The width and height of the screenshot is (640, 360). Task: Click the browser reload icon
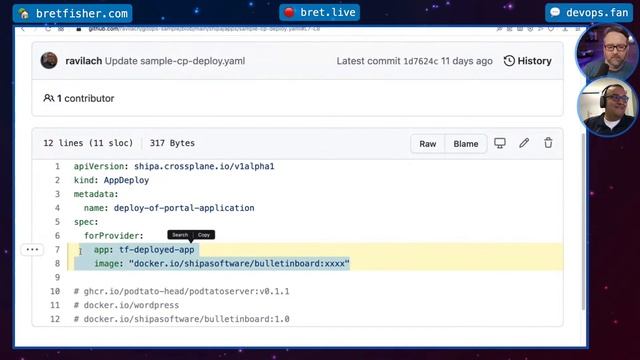[48, 29]
